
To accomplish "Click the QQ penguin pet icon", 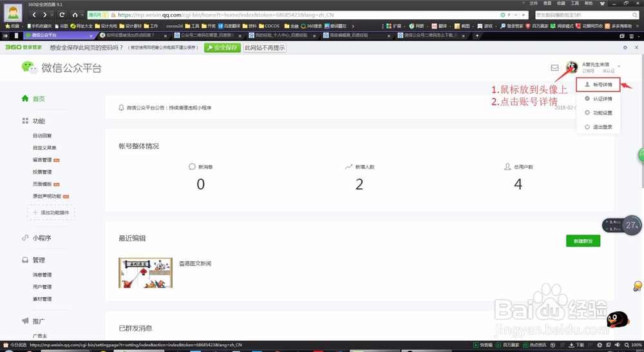I will [618, 319].
